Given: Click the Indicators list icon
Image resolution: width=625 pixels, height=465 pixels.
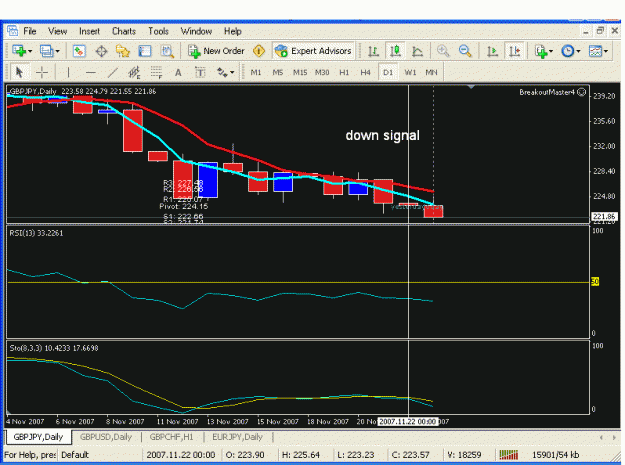Looking at the screenshot, I should pos(541,51).
